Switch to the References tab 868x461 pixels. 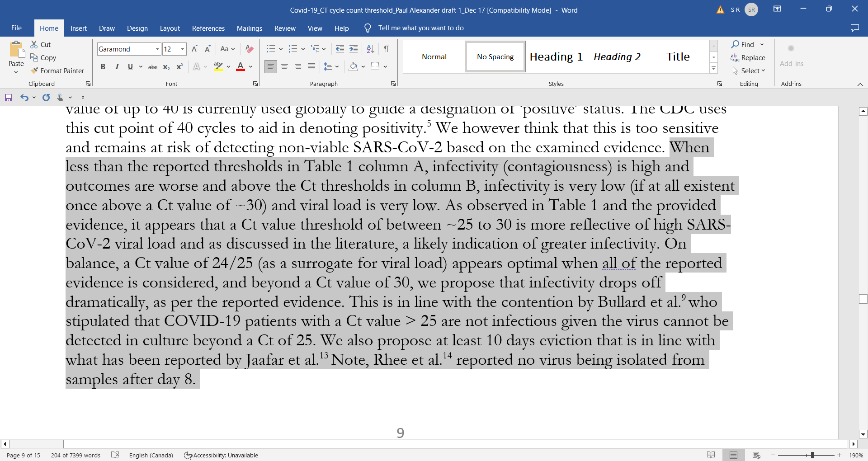pos(208,28)
